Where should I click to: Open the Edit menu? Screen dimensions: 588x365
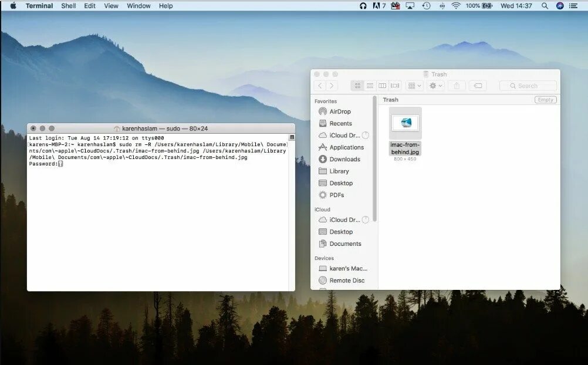click(90, 6)
